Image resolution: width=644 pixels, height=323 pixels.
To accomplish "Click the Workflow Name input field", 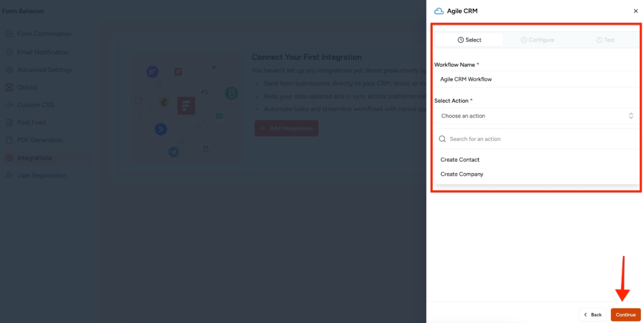I will coord(536,79).
